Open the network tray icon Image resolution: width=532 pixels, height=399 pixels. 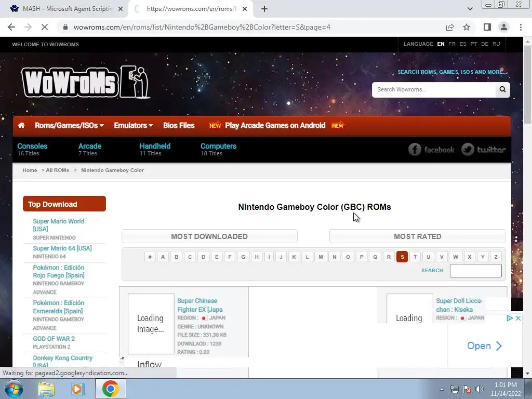click(x=454, y=389)
